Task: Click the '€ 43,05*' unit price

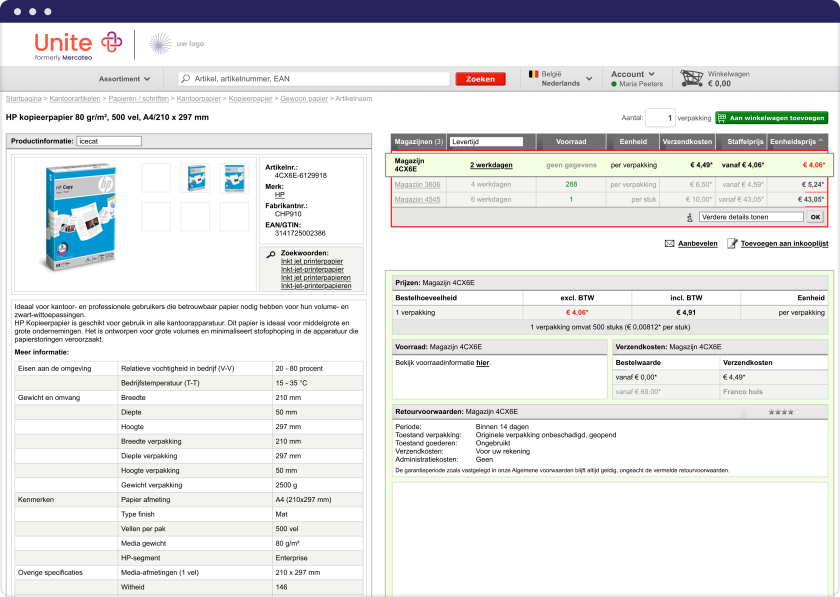Action: (x=811, y=199)
